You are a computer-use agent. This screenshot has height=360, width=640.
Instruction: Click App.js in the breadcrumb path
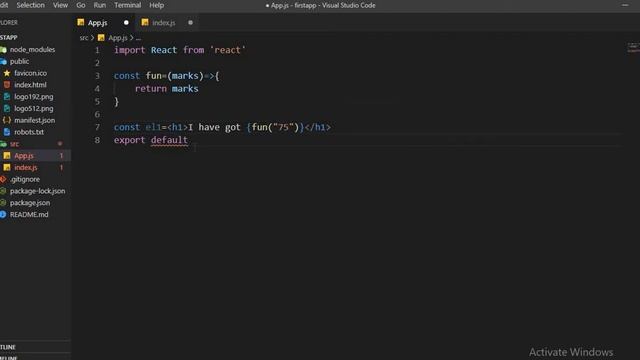(118, 38)
